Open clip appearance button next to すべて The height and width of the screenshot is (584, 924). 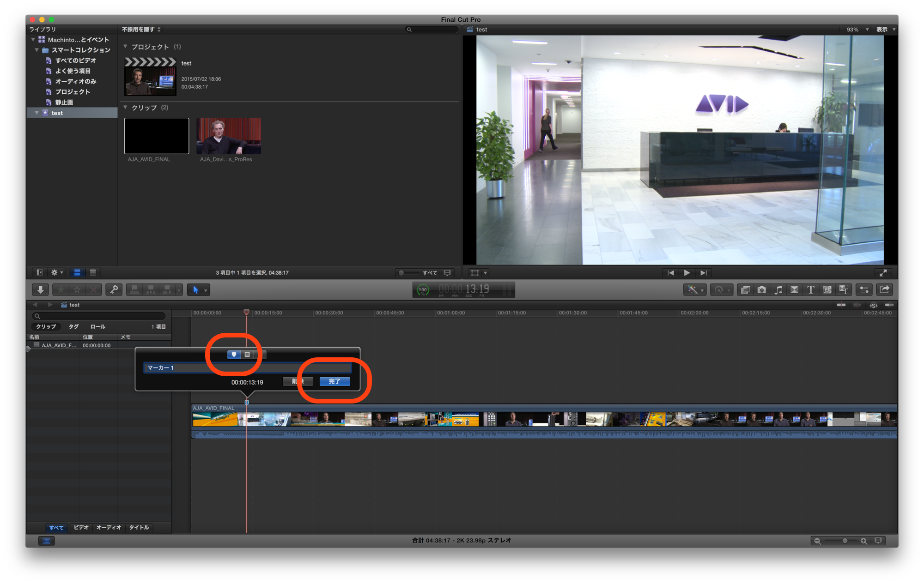tap(447, 273)
